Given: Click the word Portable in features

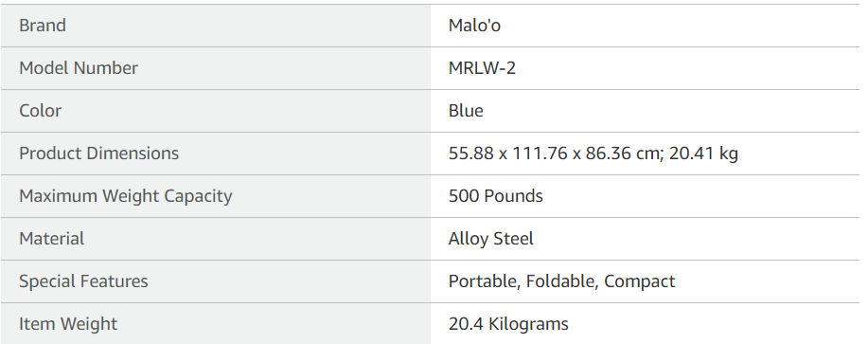Looking at the screenshot, I should tap(484, 281).
